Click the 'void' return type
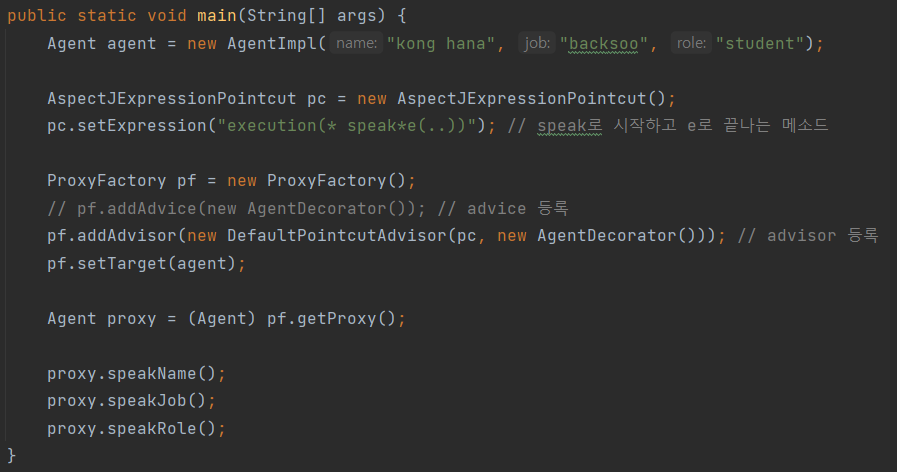Viewport: 897px width, 472px height. (166, 15)
